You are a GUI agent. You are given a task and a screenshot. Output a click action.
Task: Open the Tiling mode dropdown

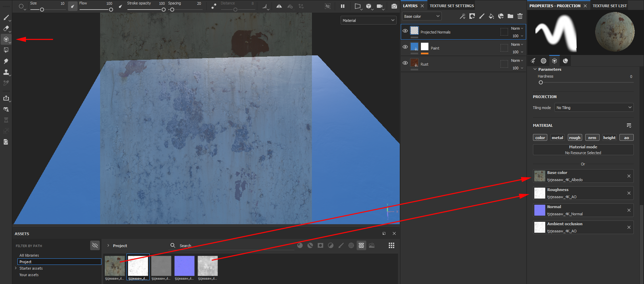594,108
